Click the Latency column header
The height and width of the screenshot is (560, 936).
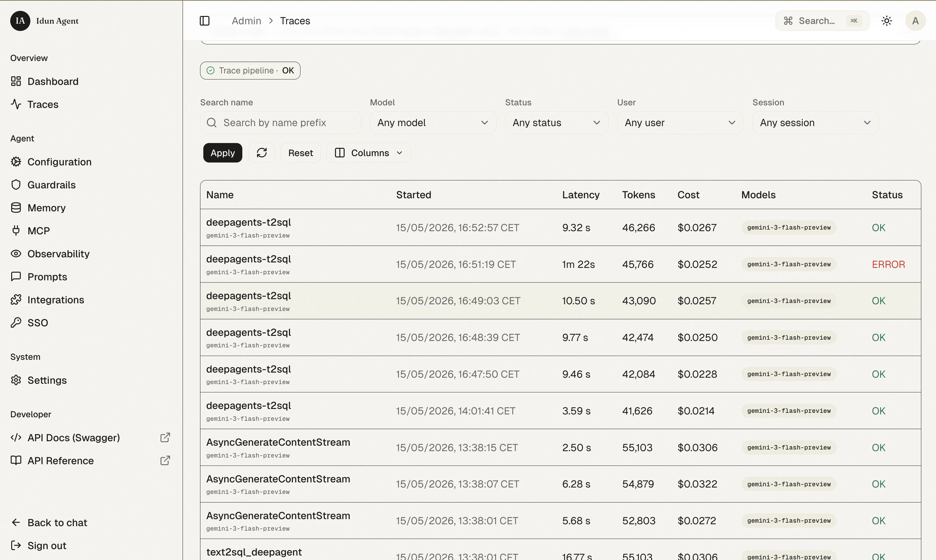pos(581,195)
